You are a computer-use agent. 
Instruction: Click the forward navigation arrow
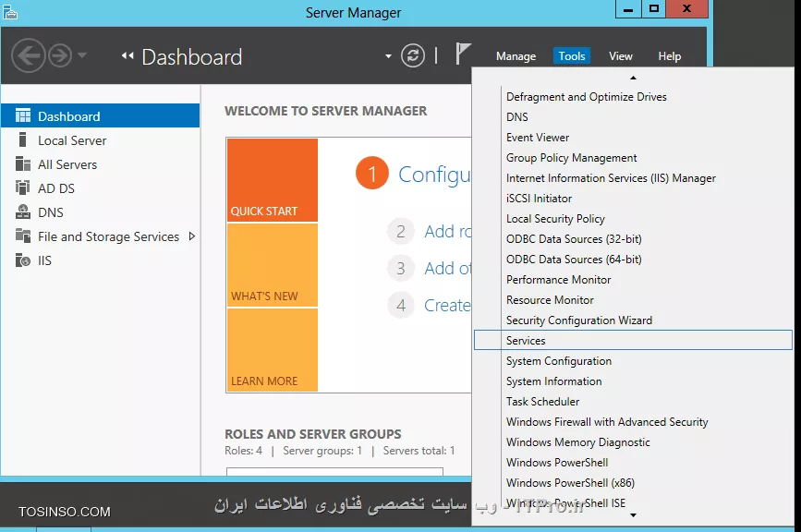click(x=60, y=55)
